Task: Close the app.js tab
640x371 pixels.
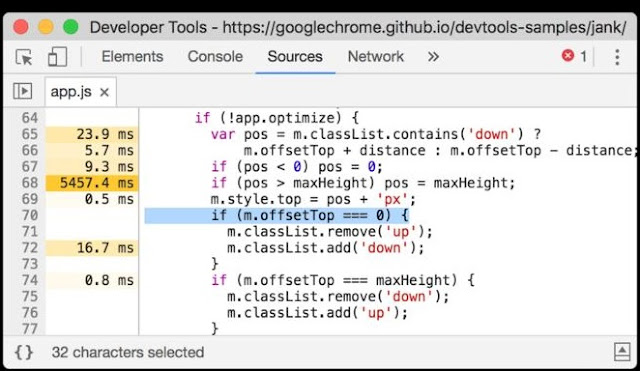Action: [104, 93]
